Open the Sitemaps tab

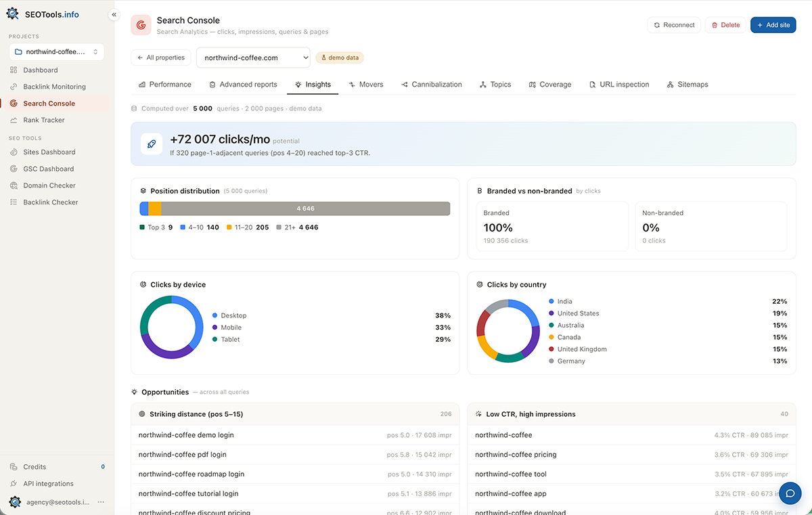pyautogui.click(x=687, y=85)
